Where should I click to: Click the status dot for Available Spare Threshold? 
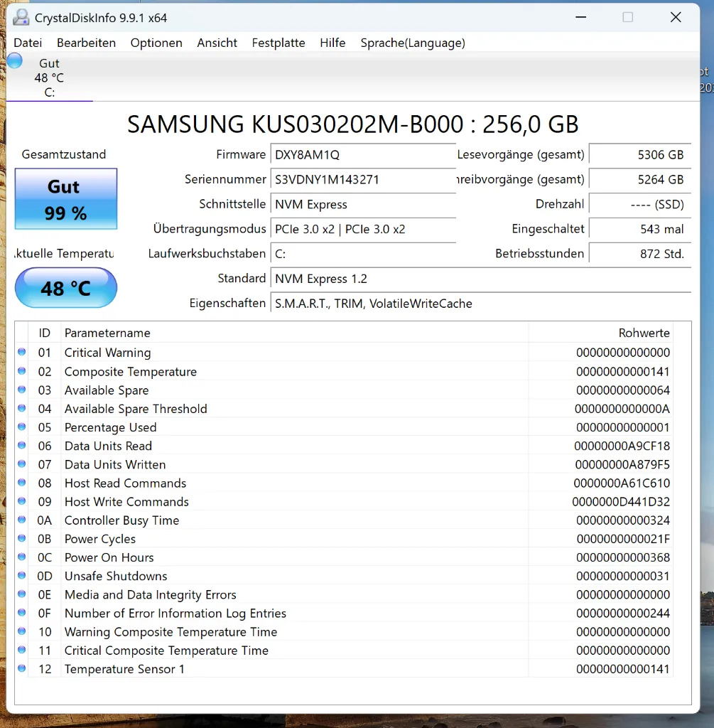[22, 408]
